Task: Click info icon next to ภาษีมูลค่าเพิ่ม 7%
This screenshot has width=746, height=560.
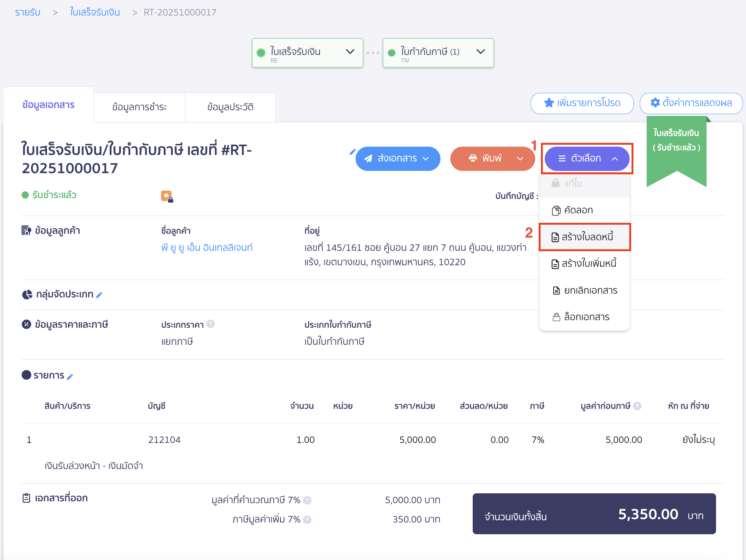Action: 307,520
